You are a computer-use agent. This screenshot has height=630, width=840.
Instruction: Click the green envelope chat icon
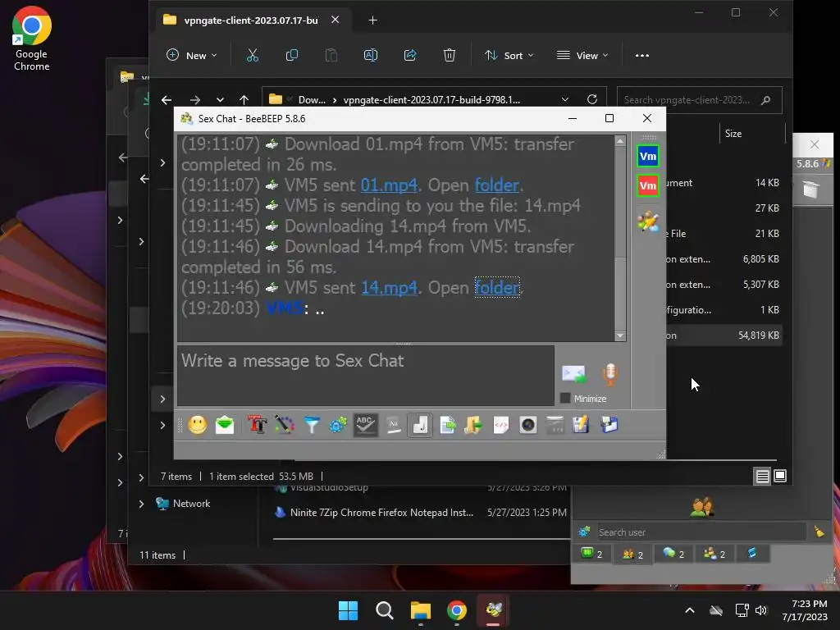click(x=225, y=426)
